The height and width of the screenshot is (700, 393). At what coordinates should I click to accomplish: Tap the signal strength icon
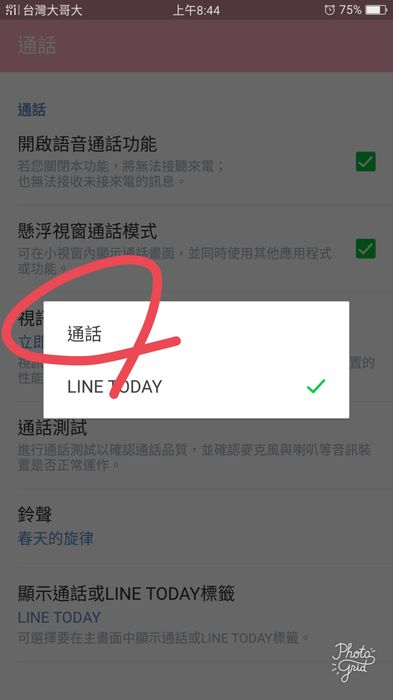pyautogui.click(x=12, y=10)
